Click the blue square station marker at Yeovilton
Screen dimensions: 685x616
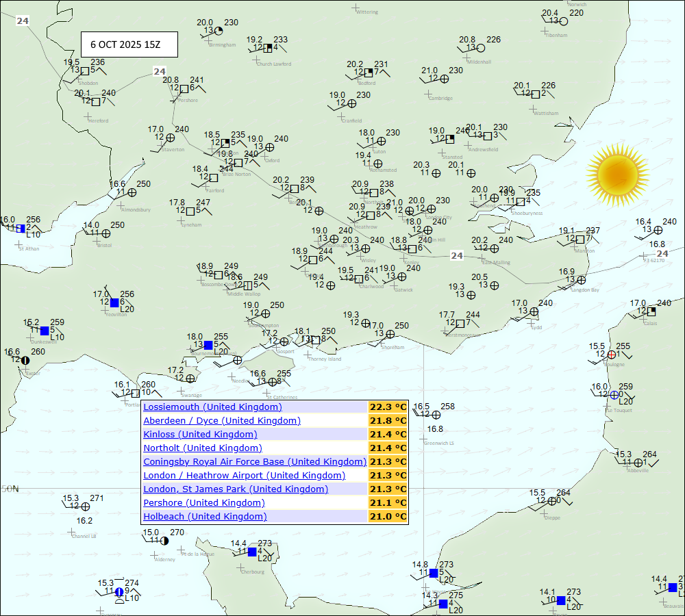click(x=114, y=303)
